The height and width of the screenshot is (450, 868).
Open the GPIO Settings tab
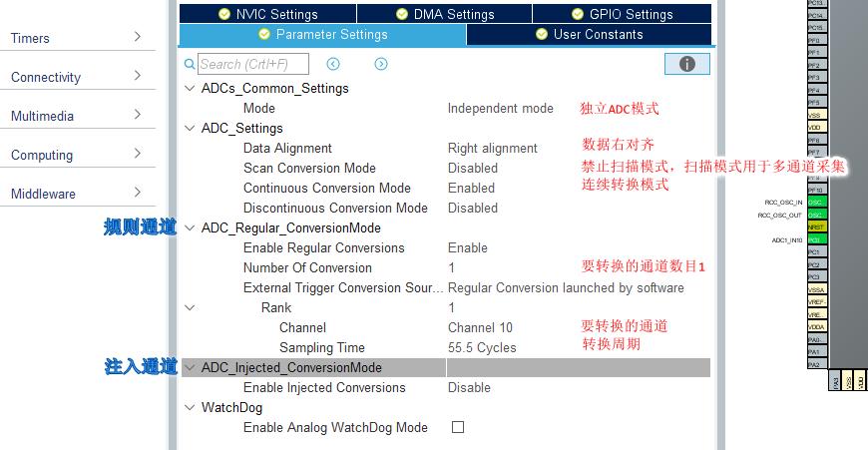pos(623,14)
